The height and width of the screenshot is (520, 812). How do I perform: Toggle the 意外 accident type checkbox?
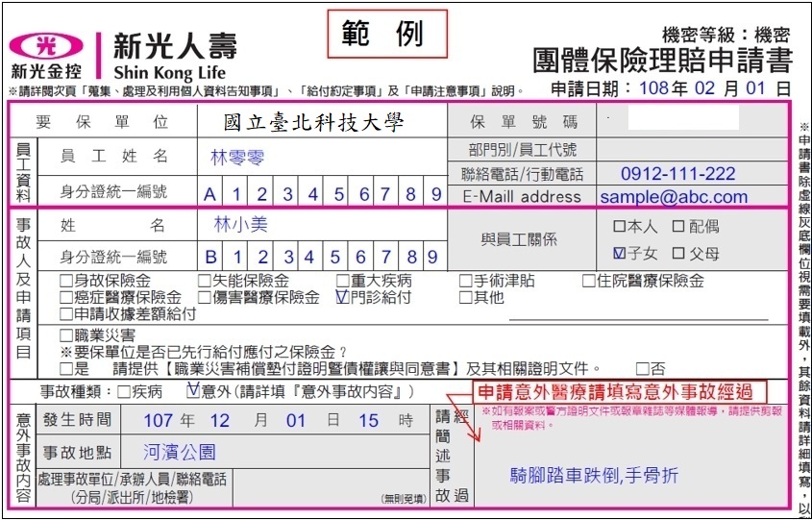pos(192,392)
